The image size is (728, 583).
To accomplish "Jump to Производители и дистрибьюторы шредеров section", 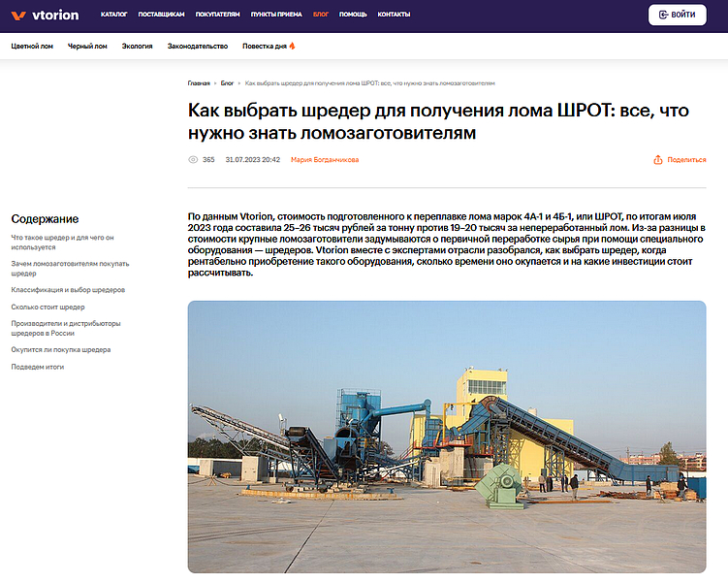I will [x=66, y=329].
